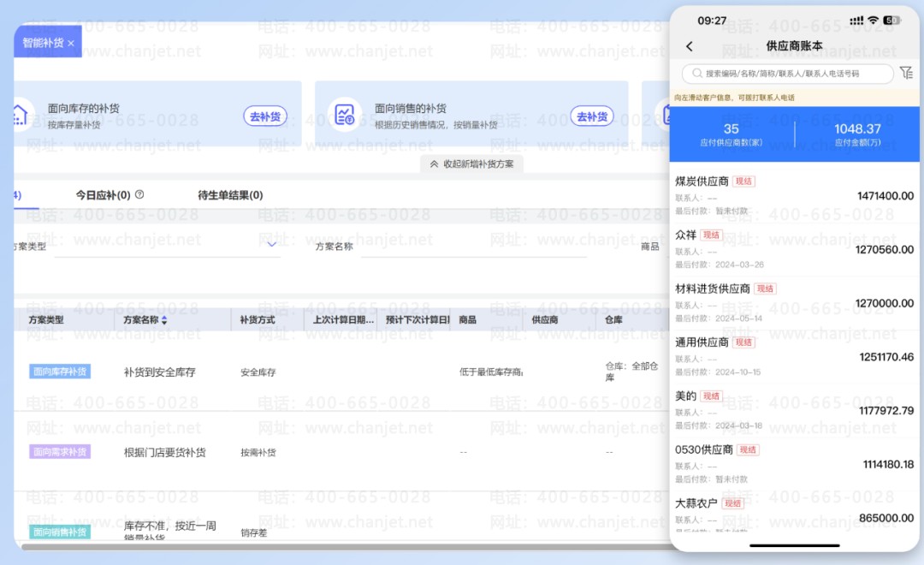Click the magnifier icon in supplier search box
The image size is (924, 565).
pyautogui.click(x=697, y=74)
